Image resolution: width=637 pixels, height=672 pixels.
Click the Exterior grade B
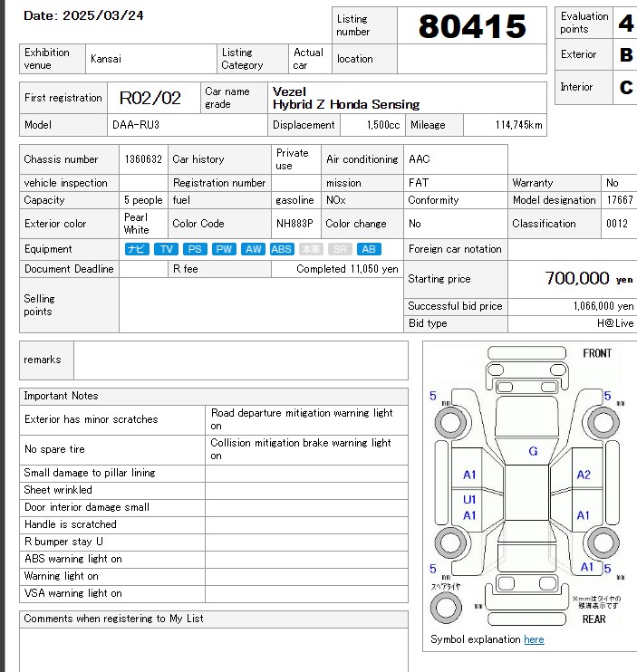pyautogui.click(x=626, y=54)
